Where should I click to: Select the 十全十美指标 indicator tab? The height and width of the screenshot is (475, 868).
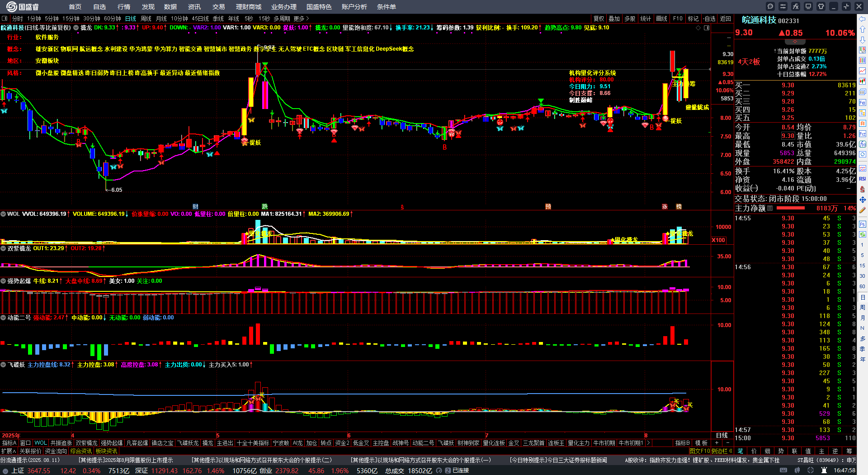click(x=253, y=443)
